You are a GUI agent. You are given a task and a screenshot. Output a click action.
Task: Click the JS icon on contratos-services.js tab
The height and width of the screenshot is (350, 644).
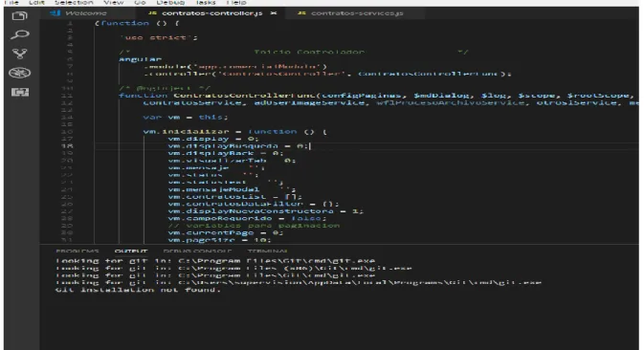(301, 13)
